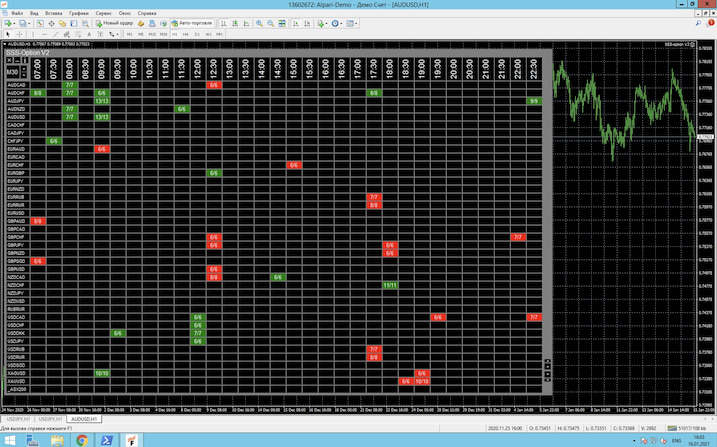Switch timeframe to M15

(x=152, y=34)
